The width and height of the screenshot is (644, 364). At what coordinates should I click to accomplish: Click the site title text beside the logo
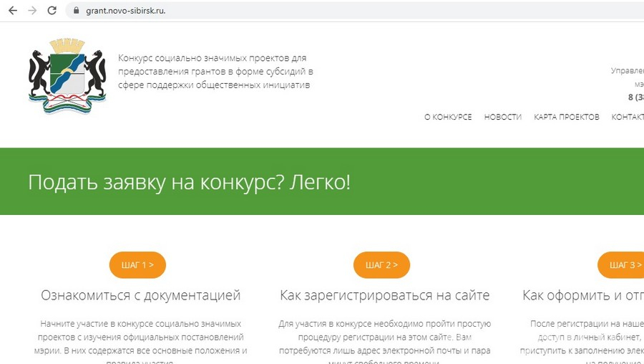[x=215, y=72]
